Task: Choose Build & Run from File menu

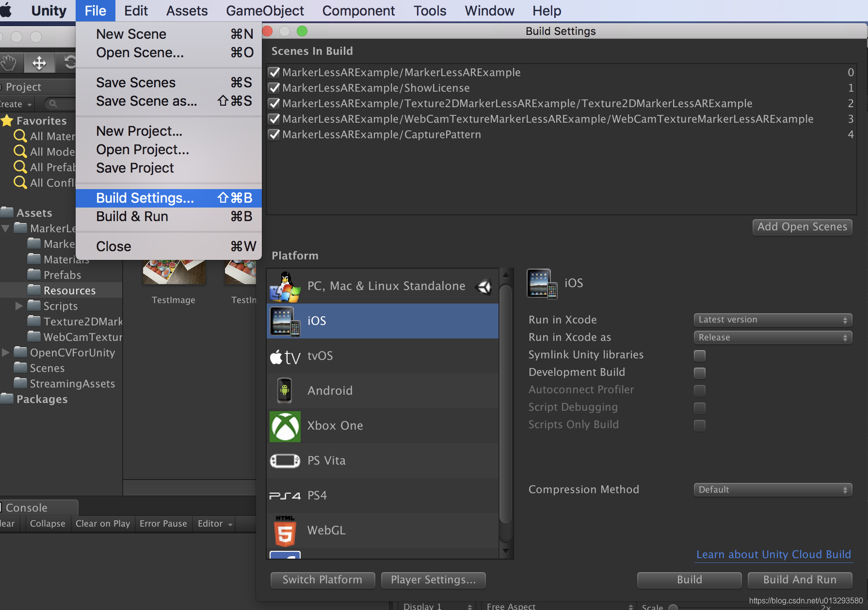Action: point(169,216)
